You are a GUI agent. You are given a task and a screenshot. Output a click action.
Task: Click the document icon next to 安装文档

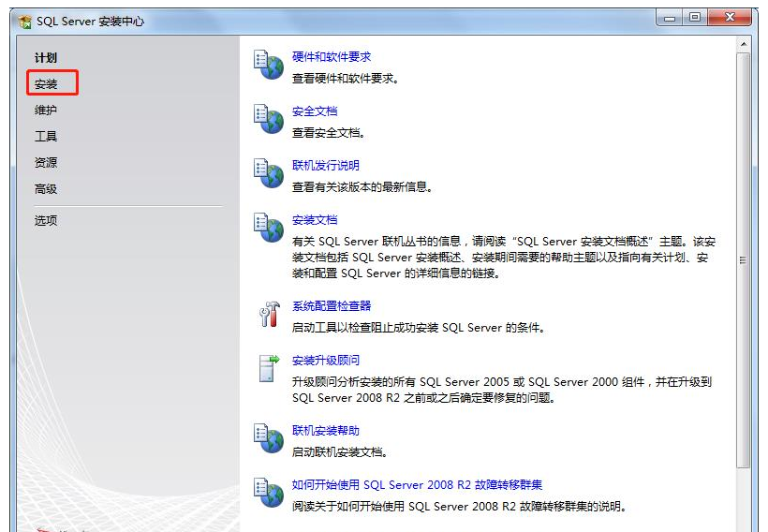pos(269,228)
